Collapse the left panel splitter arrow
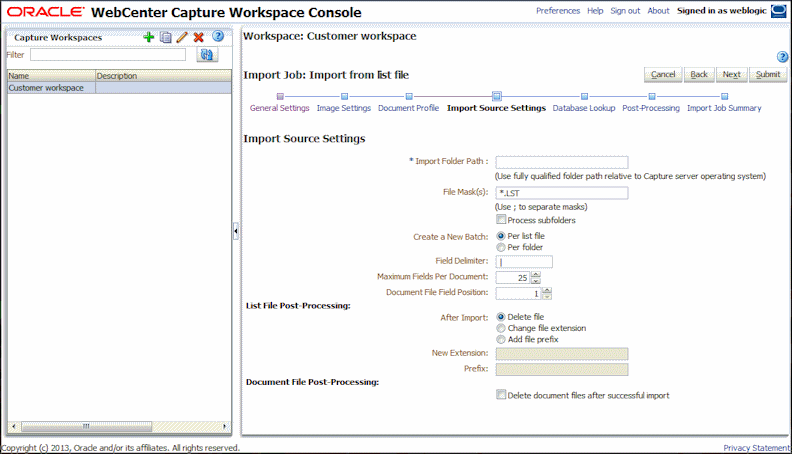 (235, 231)
